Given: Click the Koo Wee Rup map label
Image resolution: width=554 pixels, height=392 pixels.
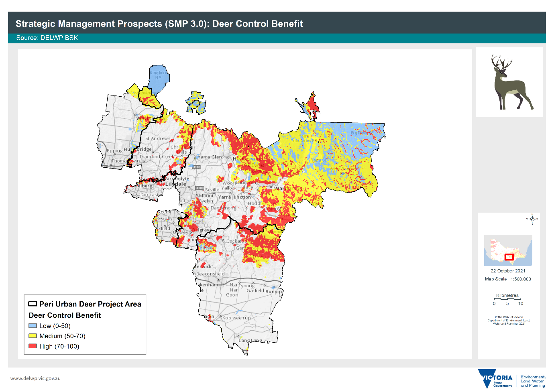Looking at the screenshot, I should tap(236, 318).
